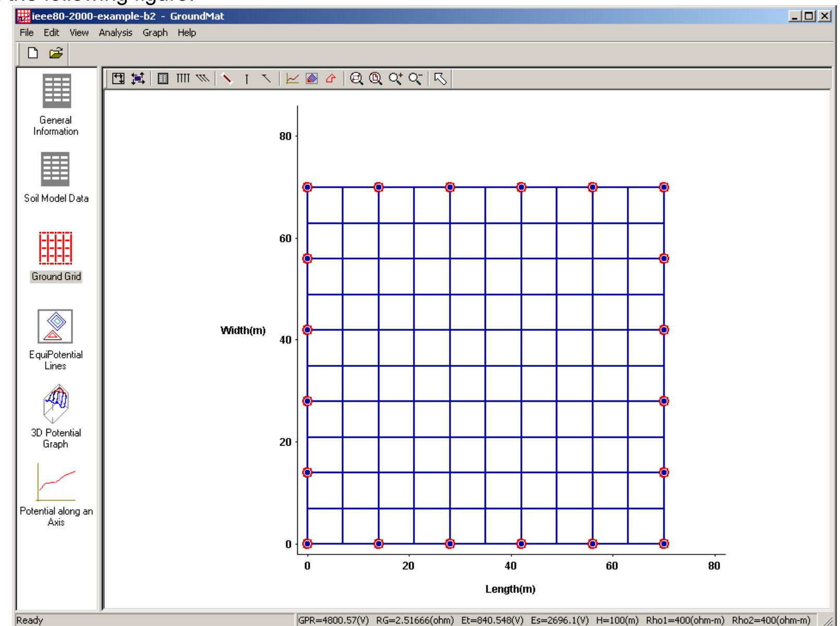
Task: Open an existing project with the folder icon
Action: 55,54
